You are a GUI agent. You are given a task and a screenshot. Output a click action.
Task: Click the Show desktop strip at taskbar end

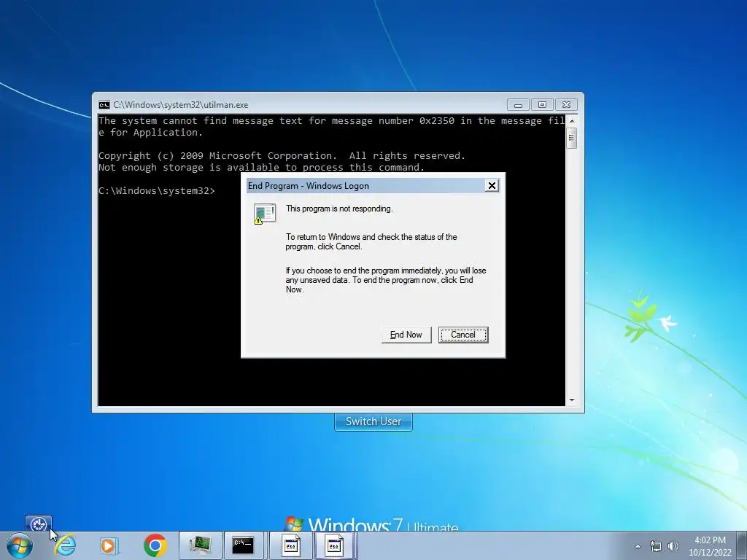(742, 545)
